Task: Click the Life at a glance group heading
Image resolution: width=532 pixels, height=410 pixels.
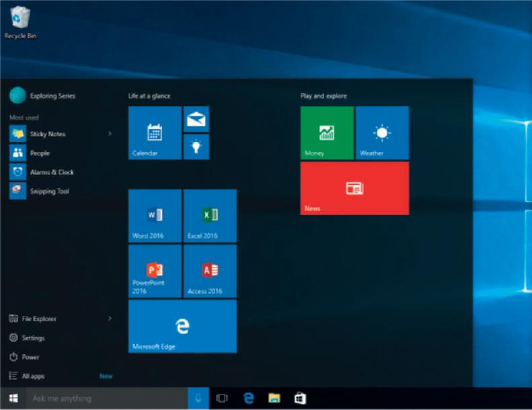Action: (x=149, y=96)
